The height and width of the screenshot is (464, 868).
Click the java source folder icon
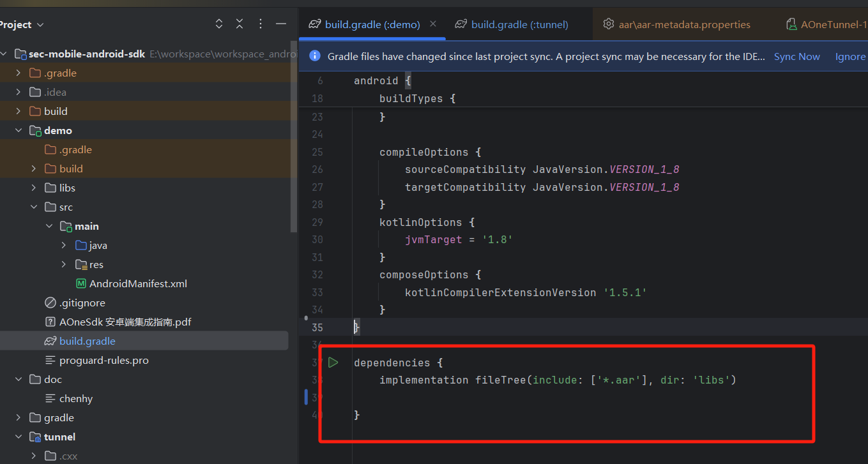pyautogui.click(x=80, y=246)
